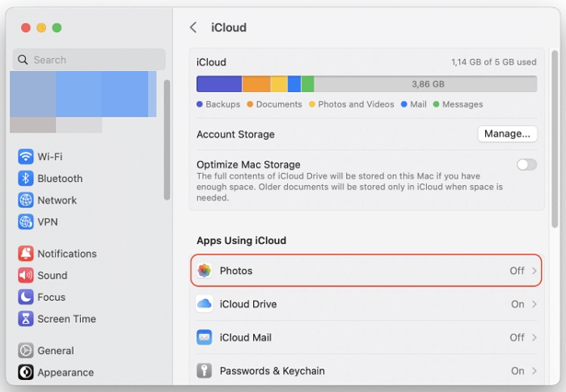The image size is (566, 392).
Task: Click the green Messages segment of storage bar
Action: (x=307, y=84)
